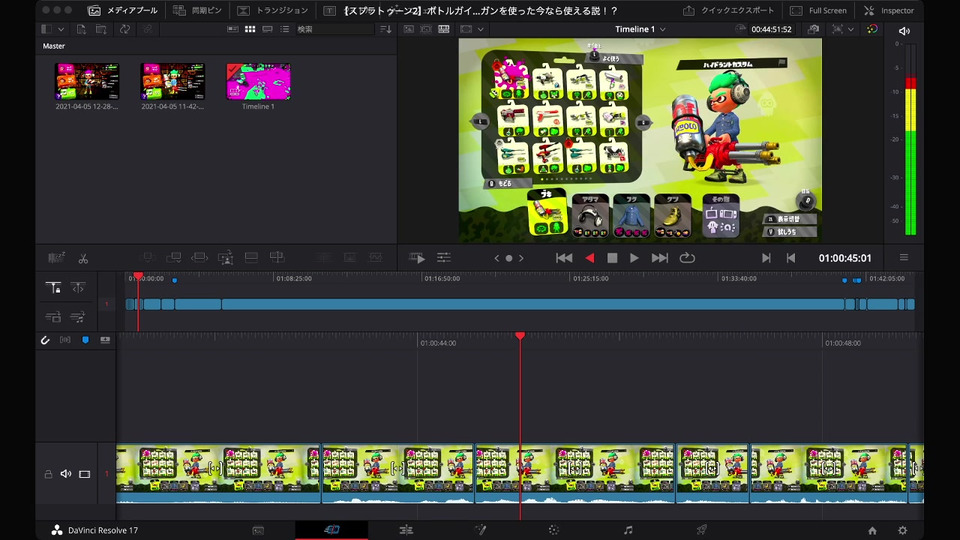Viewport: 960px width, 540px height.
Task: Select the split clip scissors tool
Action: coord(83,258)
